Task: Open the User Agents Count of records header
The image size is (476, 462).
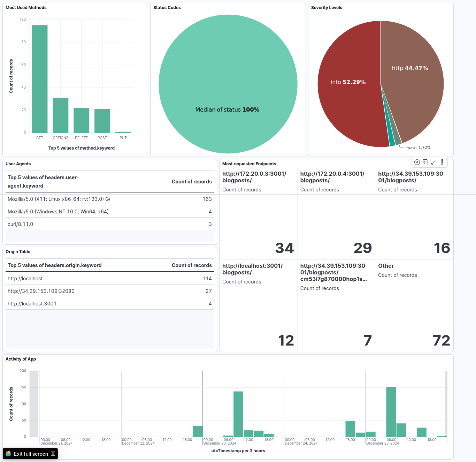Action: (191, 182)
